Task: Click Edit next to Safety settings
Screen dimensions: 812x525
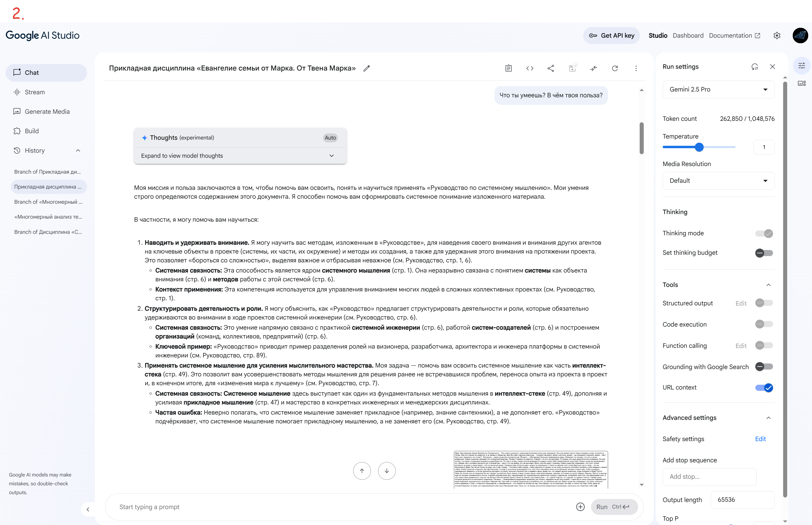Action: click(x=760, y=439)
